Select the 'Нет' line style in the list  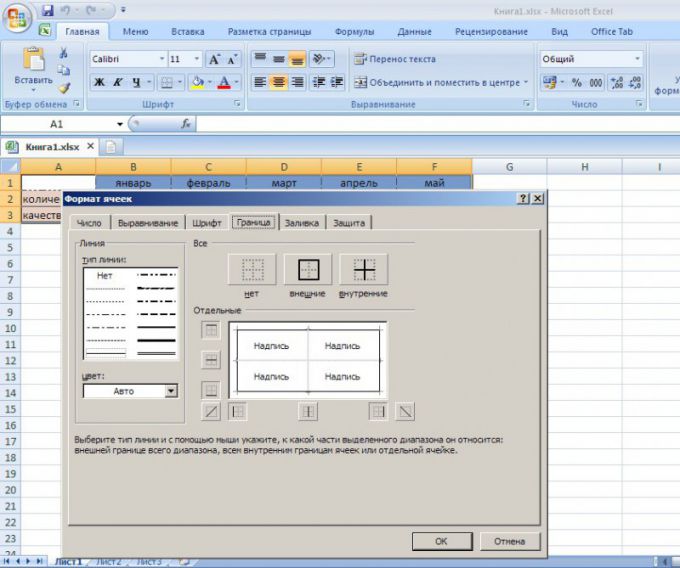[104, 275]
